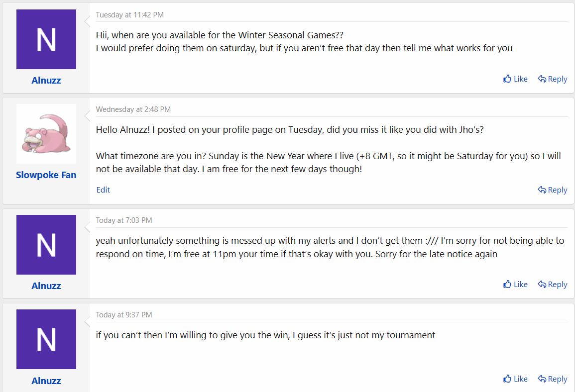Open the Slowpoke Fan username link
The width and height of the screenshot is (575, 392).
46,175
